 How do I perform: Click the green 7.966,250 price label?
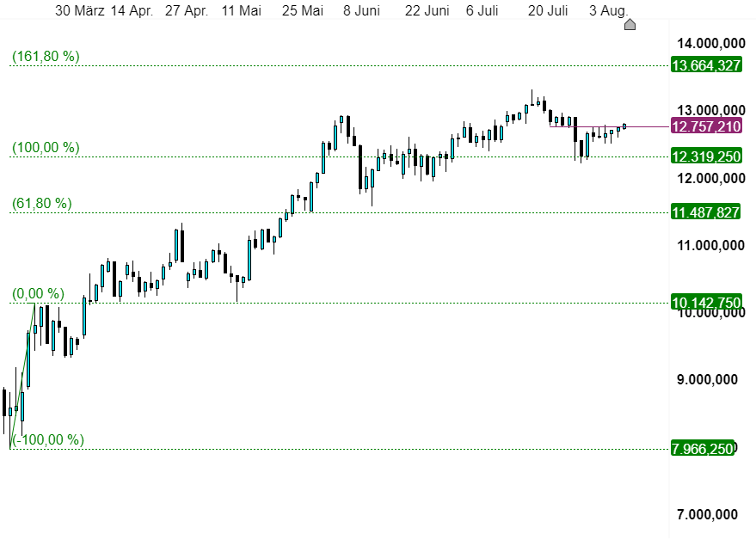703,448
